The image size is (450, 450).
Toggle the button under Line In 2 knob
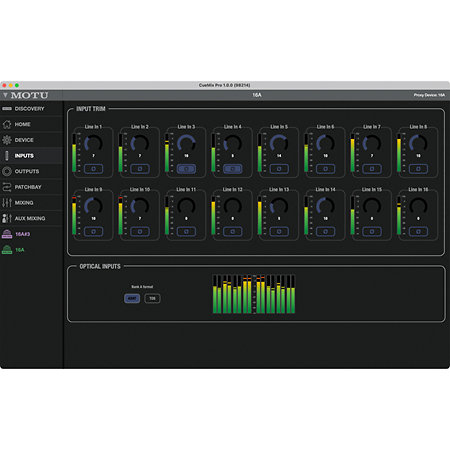[140, 169]
